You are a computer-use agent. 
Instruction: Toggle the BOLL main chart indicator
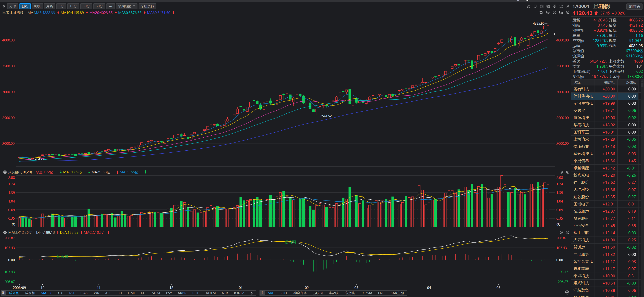(283, 293)
